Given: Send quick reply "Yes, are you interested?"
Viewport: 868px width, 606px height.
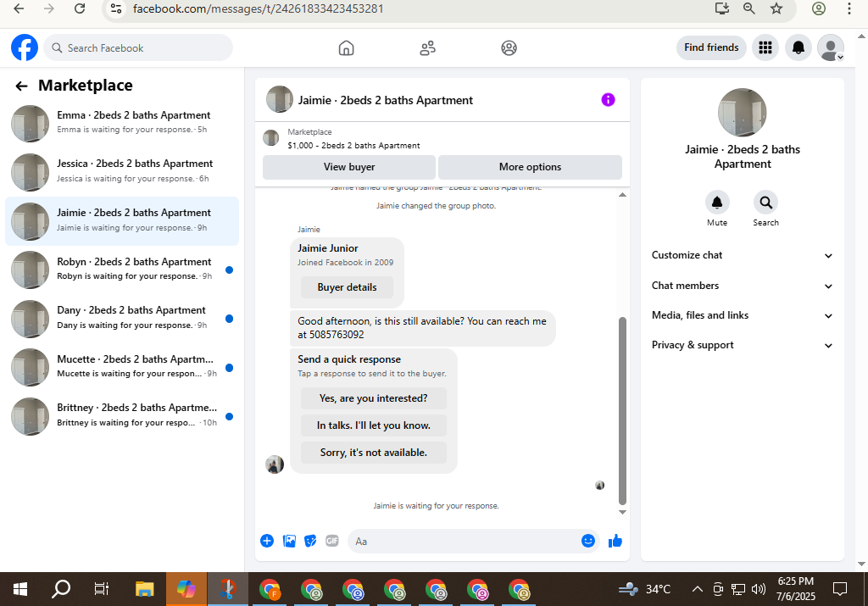Looking at the screenshot, I should pyautogui.click(x=374, y=398).
